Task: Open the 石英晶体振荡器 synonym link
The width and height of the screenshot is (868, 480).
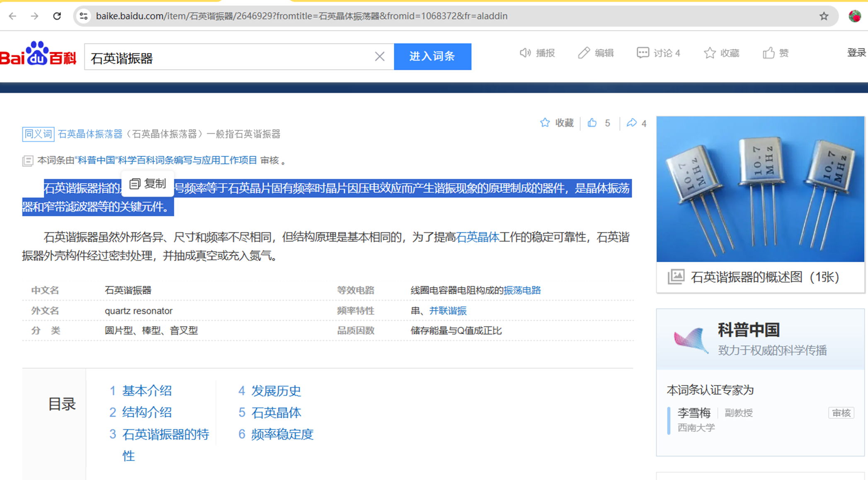Action: tap(90, 134)
